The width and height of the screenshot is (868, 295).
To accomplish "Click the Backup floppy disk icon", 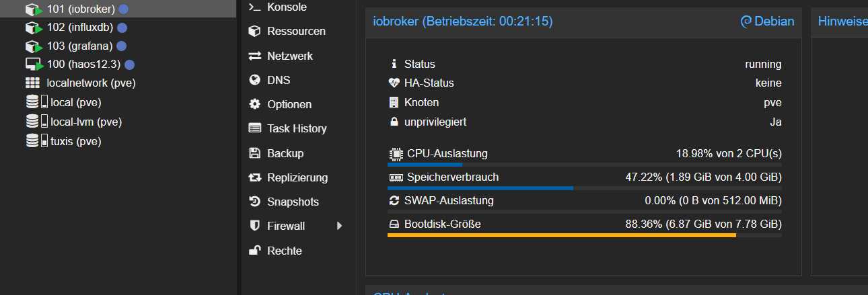I will (x=254, y=153).
